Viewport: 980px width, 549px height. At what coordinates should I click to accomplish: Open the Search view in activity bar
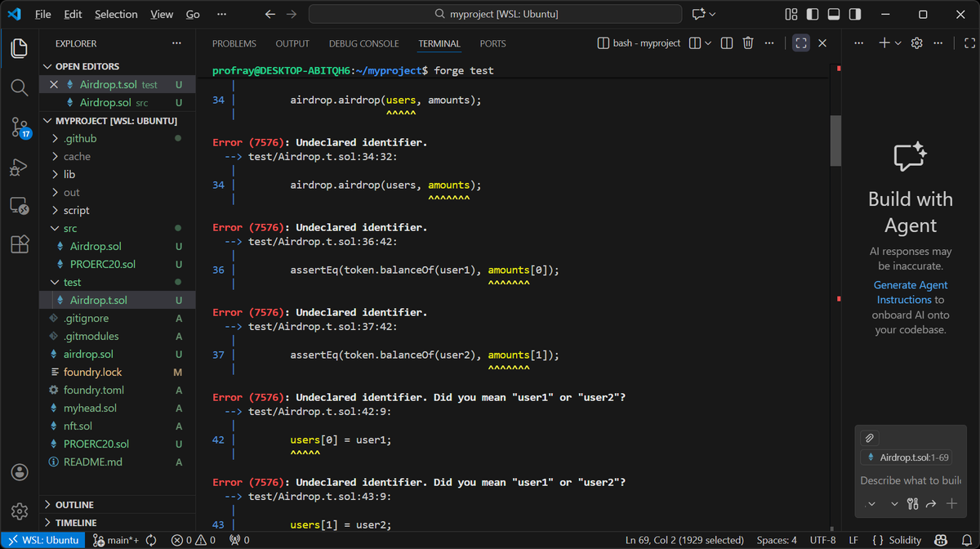[20, 87]
